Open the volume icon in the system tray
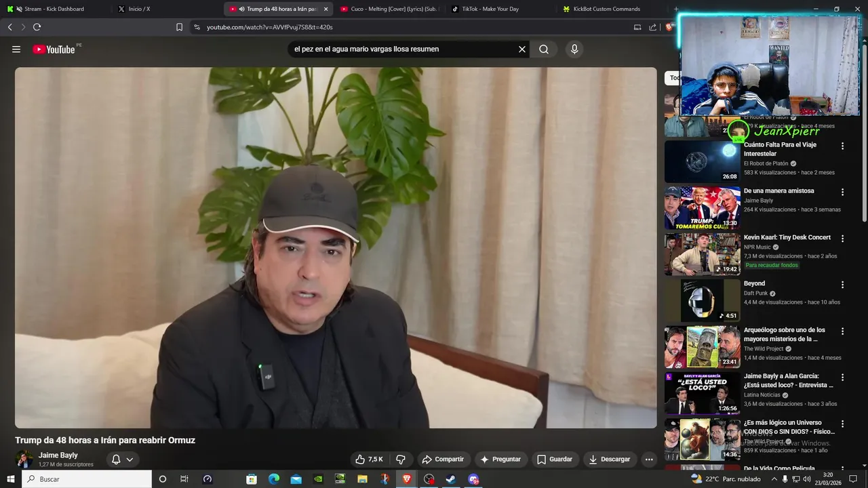The height and width of the screenshot is (488, 868). click(806, 479)
